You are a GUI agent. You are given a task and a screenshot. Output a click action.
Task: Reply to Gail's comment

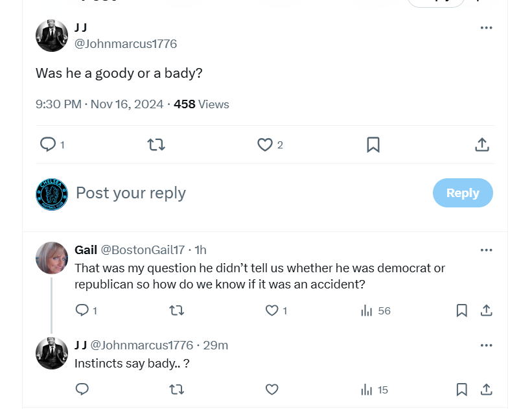(82, 310)
